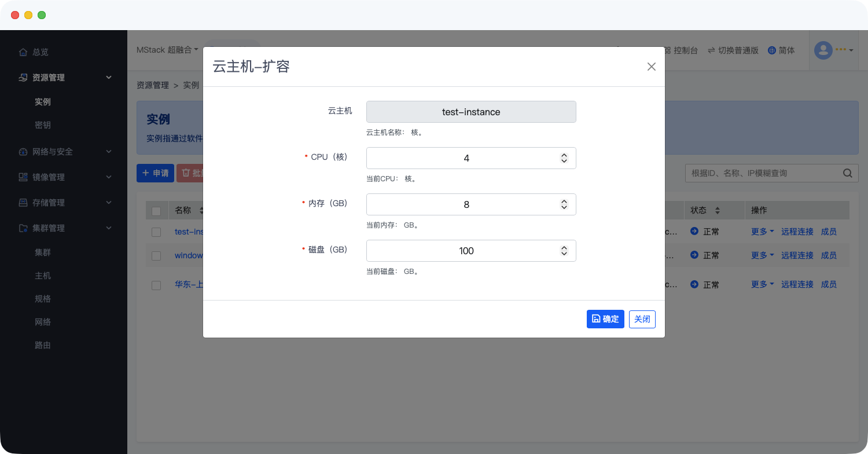Go to 规格 under cluster management
The image size is (868, 454).
(43, 299)
